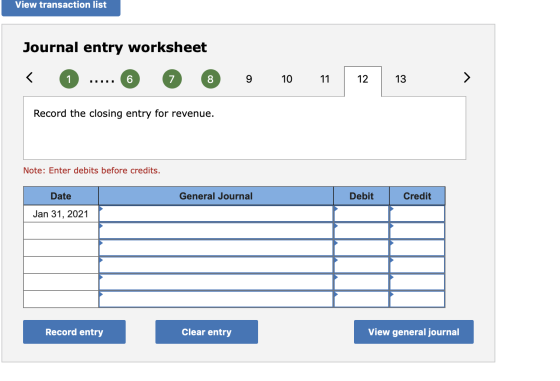Click Credit field in Jan 31, 2021 row
This screenshot has width=560, height=381.
click(x=417, y=214)
